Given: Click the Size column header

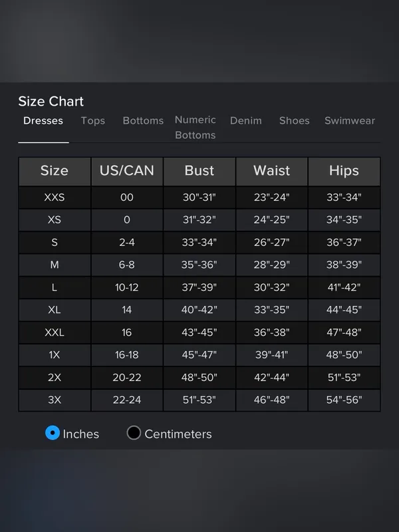Looking at the screenshot, I should click(x=55, y=171).
